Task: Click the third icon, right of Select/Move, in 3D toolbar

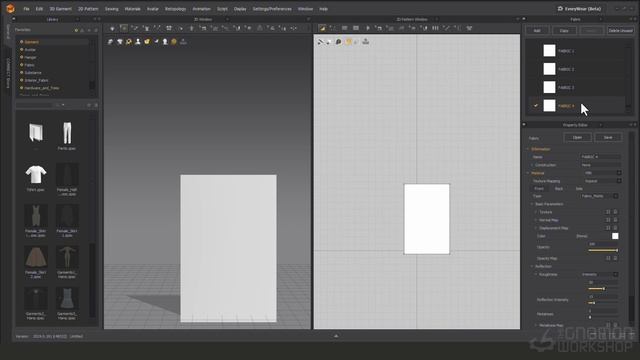Action: (x=135, y=28)
